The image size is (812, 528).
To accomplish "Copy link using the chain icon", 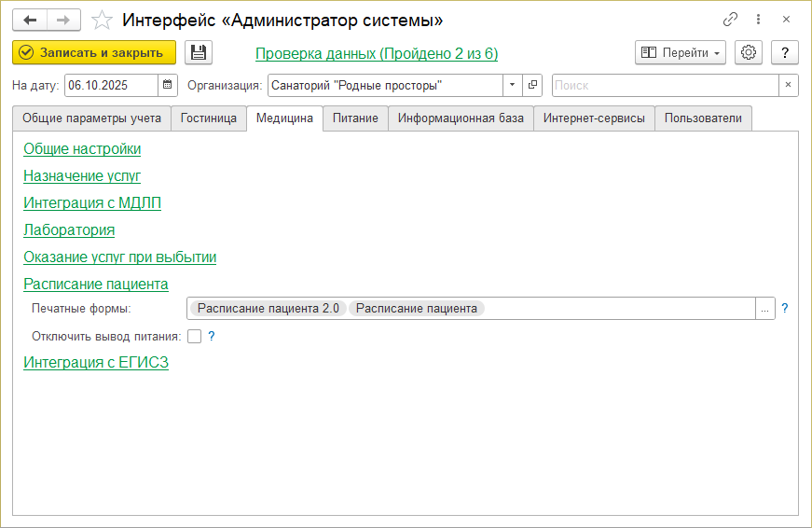I will [x=730, y=20].
